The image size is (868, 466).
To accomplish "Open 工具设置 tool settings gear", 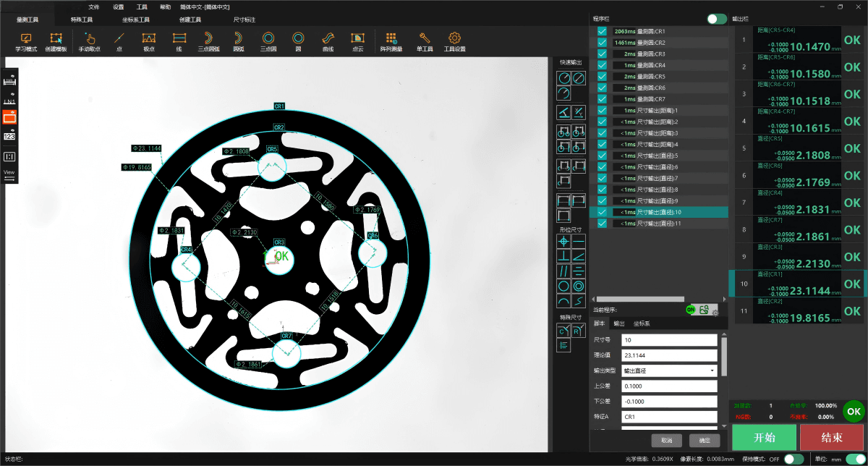I will pos(454,41).
